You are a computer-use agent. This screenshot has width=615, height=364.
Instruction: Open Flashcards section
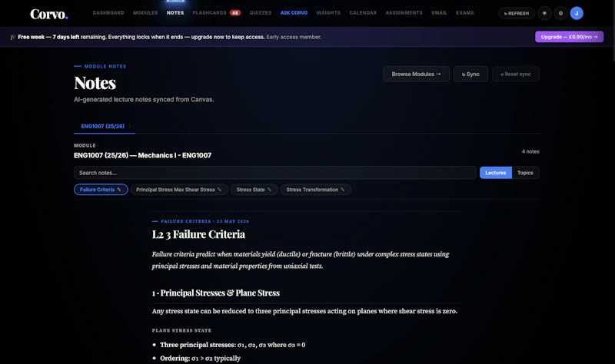point(209,13)
